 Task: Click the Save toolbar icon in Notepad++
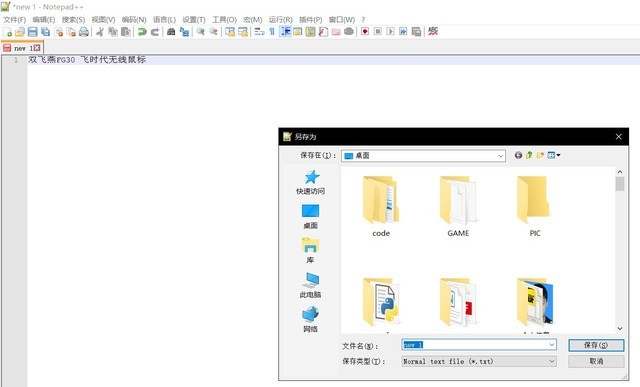(33, 32)
